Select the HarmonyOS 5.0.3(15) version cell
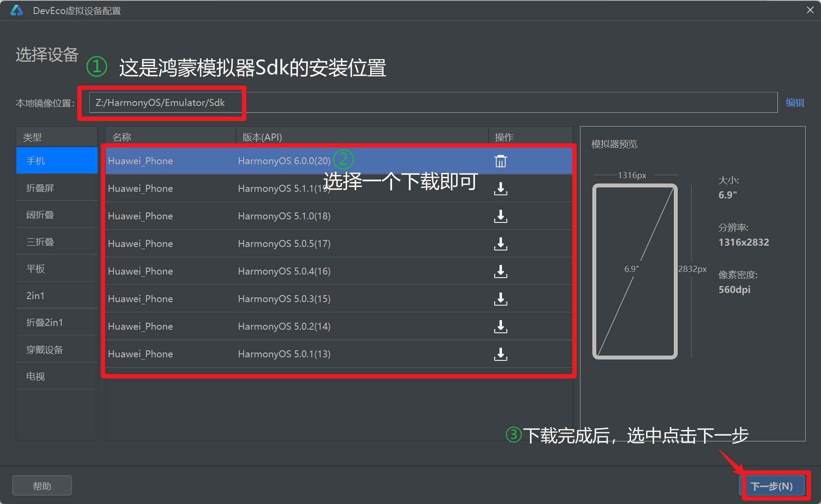 284,299
